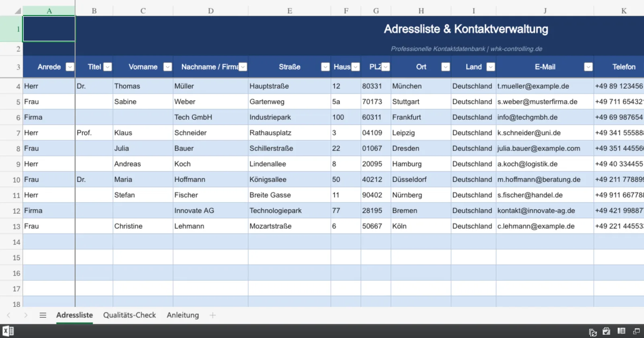Switch to the Anleitung sheet tab
Image resolution: width=644 pixels, height=338 pixels.
click(x=183, y=315)
